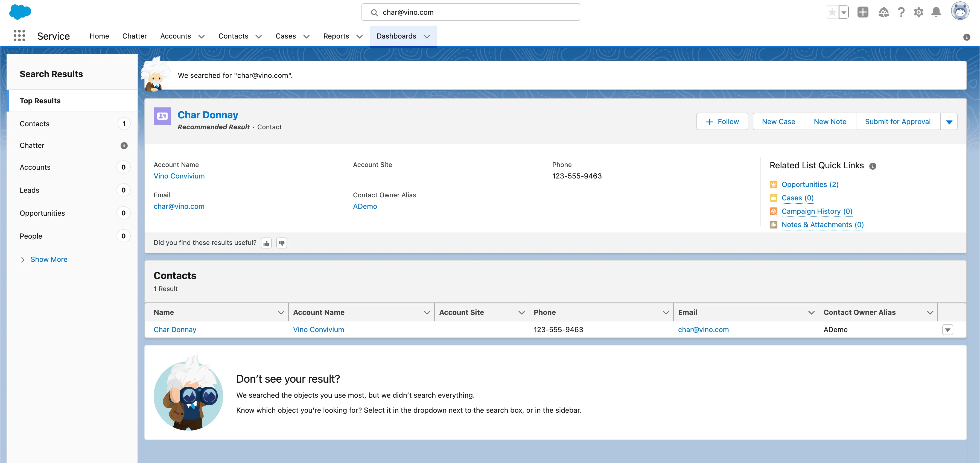Expand the Contacts tab chevron
The image size is (980, 463).
(x=259, y=37)
